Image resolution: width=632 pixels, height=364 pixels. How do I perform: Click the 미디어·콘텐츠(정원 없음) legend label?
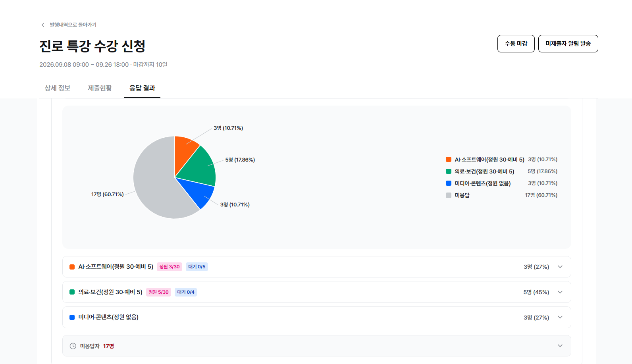[x=483, y=183]
